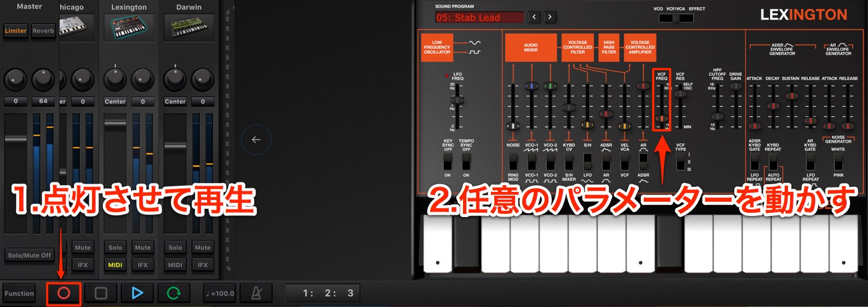Click the blue VCO-1 mixer slider
This screenshot has height=307, width=868.
pyautogui.click(x=532, y=86)
